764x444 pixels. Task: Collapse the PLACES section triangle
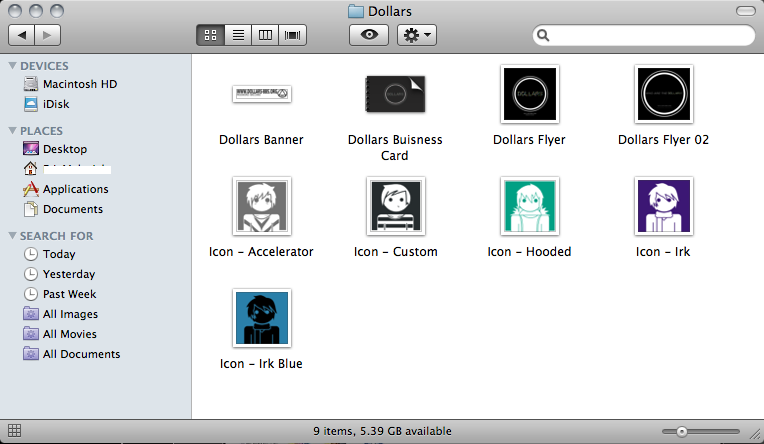tap(13, 130)
